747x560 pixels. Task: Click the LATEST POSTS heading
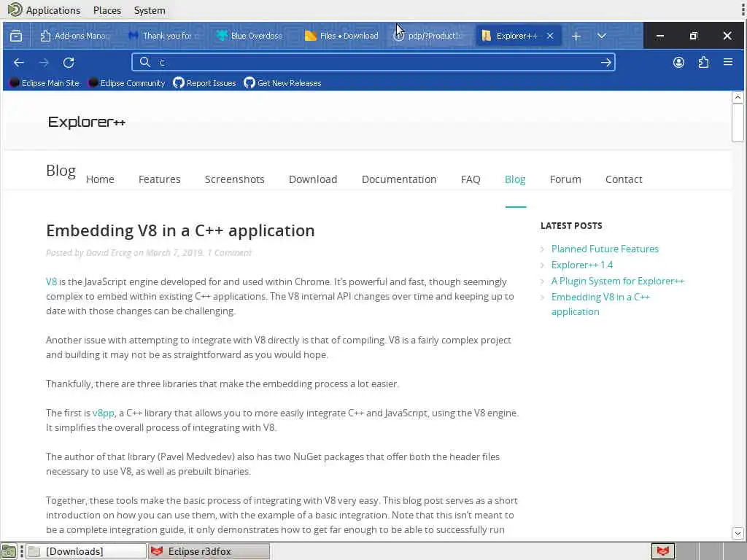pyautogui.click(x=571, y=226)
